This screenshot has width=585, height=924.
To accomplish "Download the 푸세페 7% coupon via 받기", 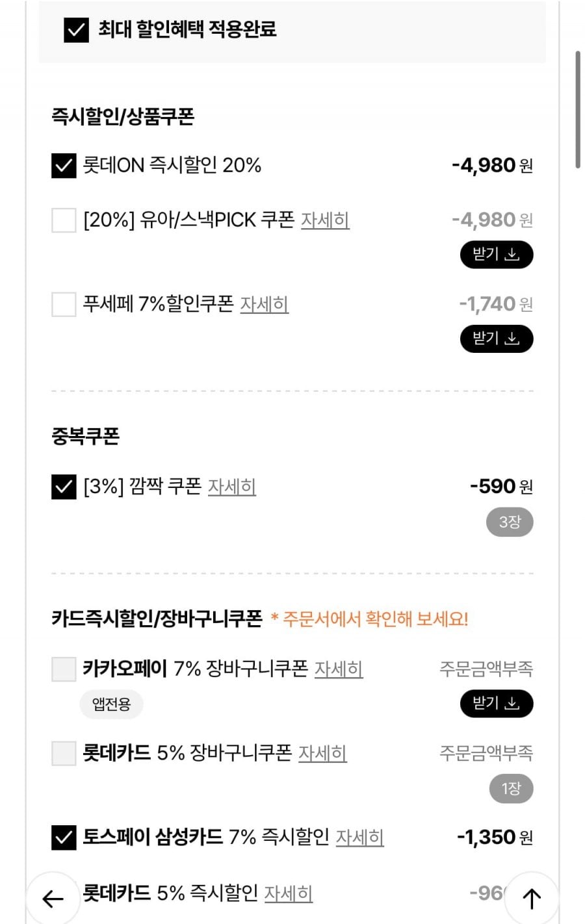I will pos(497,339).
